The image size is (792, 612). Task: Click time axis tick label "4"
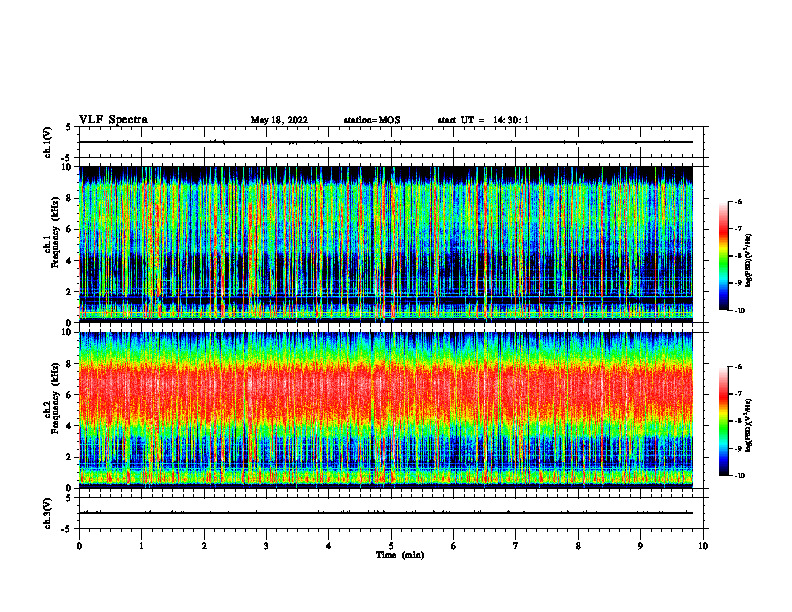(x=329, y=546)
